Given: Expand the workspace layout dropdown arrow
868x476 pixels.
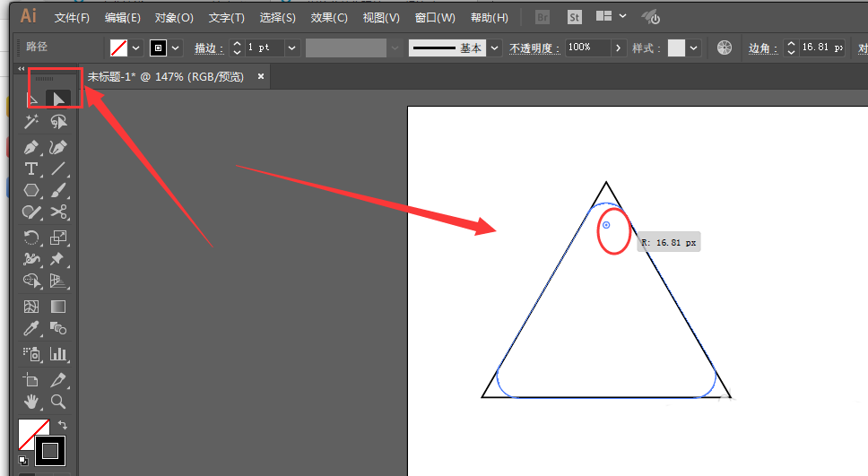Looking at the screenshot, I should click(x=623, y=16).
